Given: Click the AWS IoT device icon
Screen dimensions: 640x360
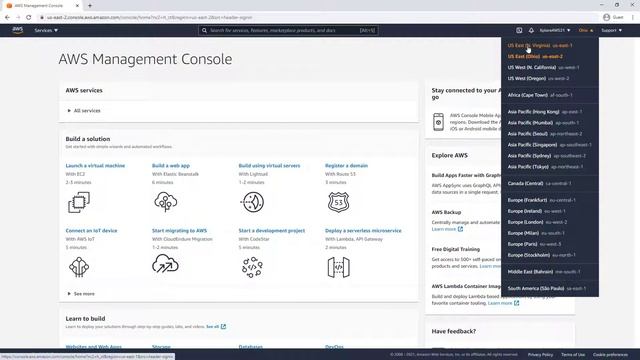Looking at the screenshot, I should (x=79, y=267).
